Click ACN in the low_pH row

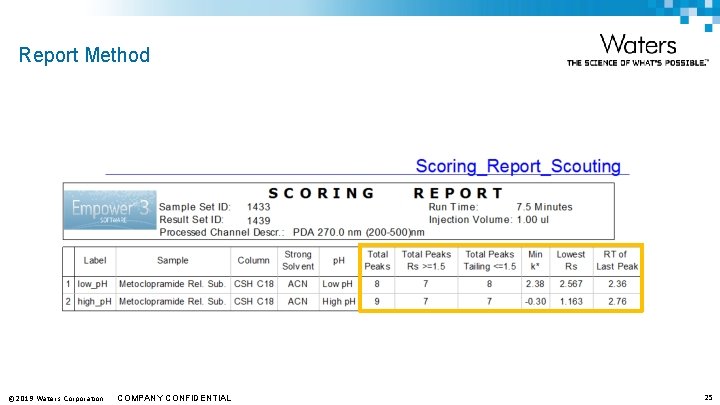(298, 284)
